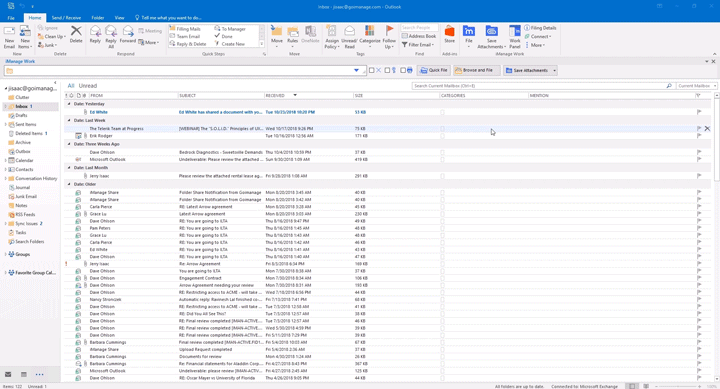Screen dimensions: 720x389
Task: Switch to Mail view icon
Action: 8,375
